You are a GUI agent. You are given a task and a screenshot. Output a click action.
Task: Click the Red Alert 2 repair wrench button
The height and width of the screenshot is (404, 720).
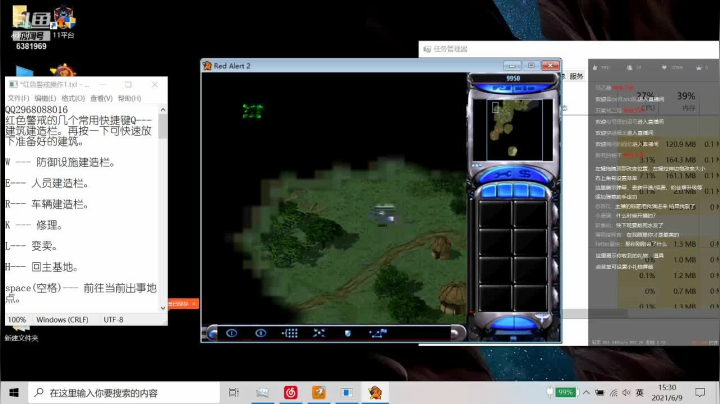(502, 174)
